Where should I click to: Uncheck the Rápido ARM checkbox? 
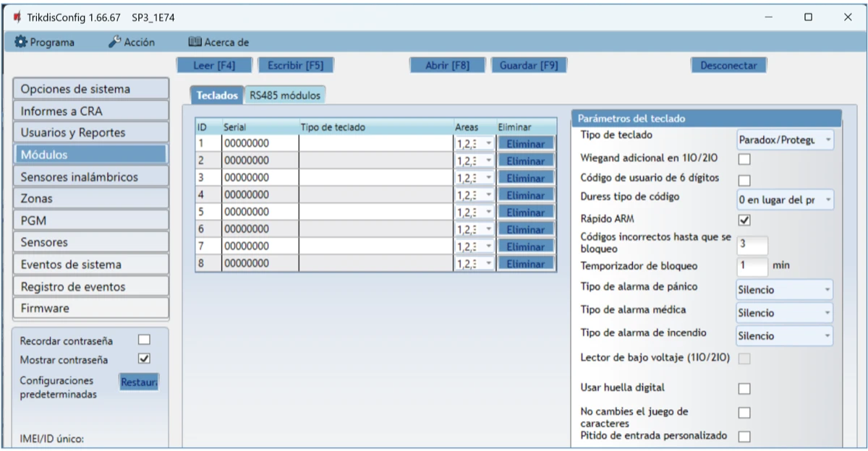[x=744, y=220]
